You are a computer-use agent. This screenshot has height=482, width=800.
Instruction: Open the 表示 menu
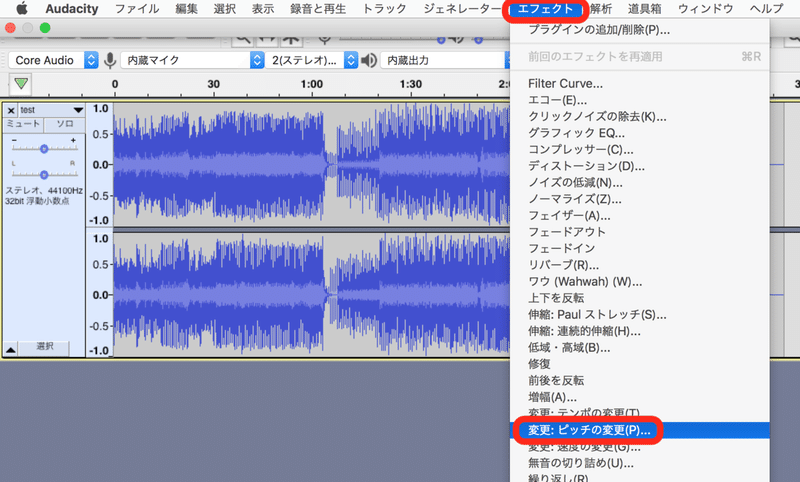click(263, 9)
